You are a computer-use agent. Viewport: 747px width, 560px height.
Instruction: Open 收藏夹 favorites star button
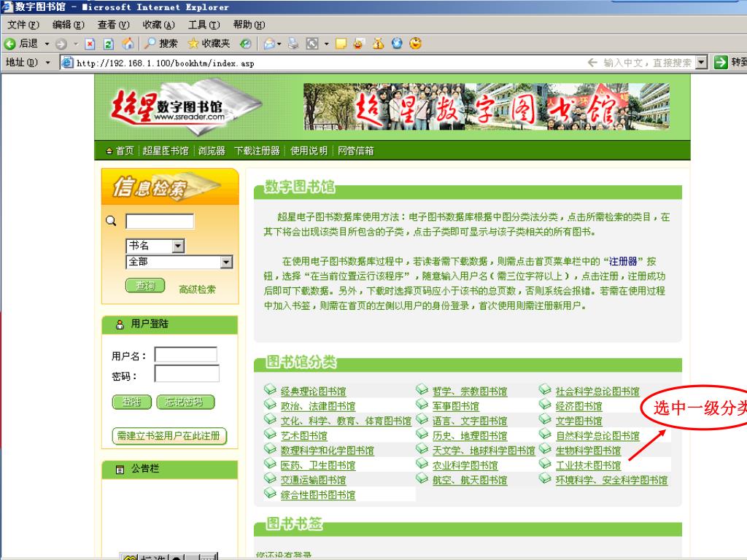point(209,44)
